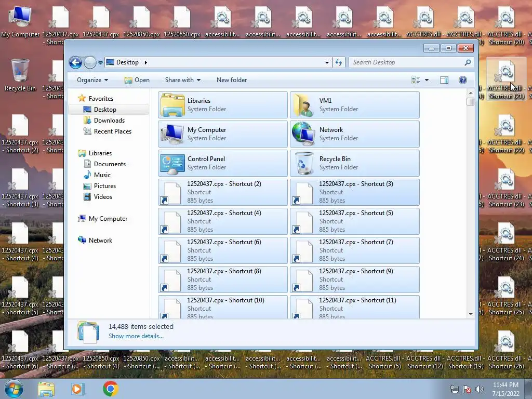Click the volume speaker tray icon
The height and width of the screenshot is (399, 532).
[480, 389]
